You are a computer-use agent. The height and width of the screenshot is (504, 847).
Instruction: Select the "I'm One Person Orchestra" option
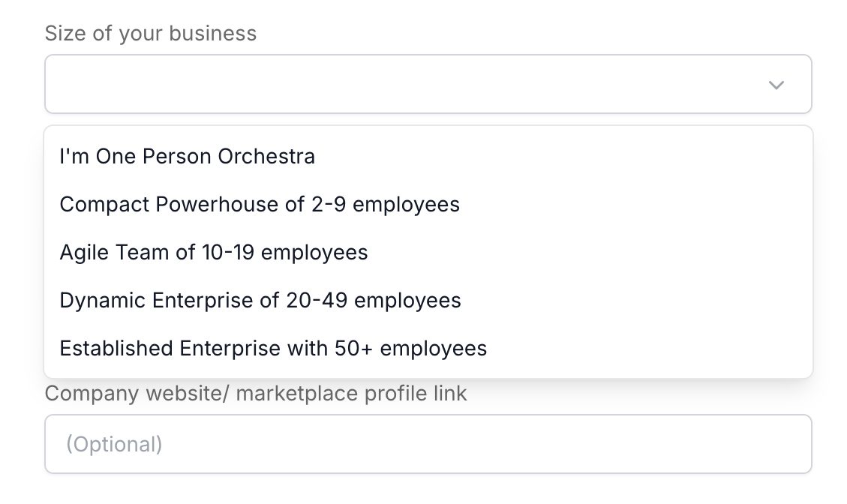[x=188, y=156]
